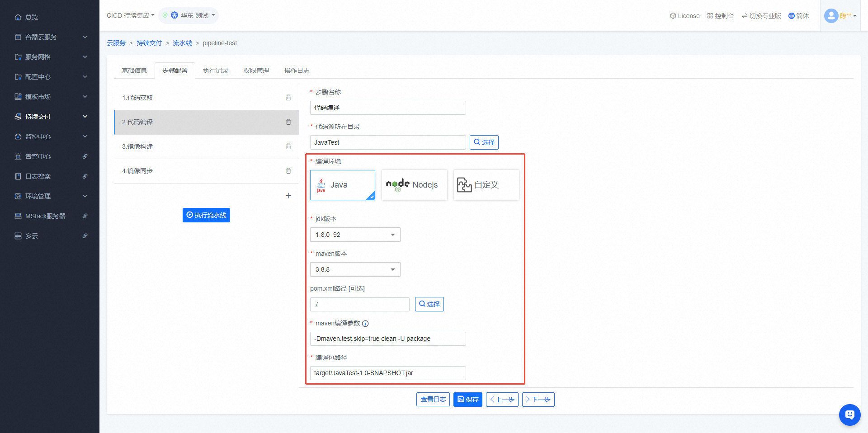Open the 流水线 breadcrumb link

182,43
